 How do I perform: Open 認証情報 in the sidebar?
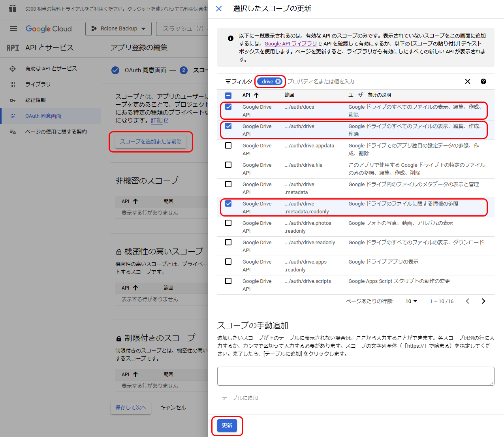(x=36, y=100)
